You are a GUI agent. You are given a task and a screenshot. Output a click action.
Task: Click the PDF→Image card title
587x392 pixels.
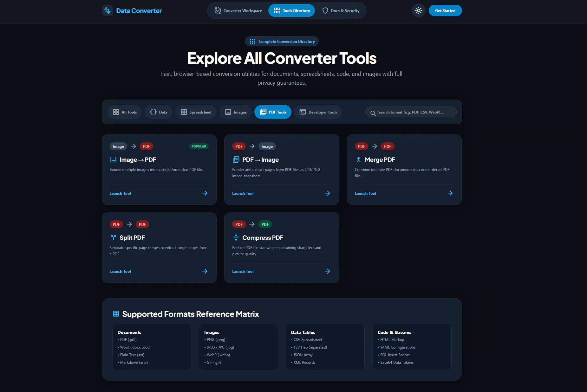point(260,160)
